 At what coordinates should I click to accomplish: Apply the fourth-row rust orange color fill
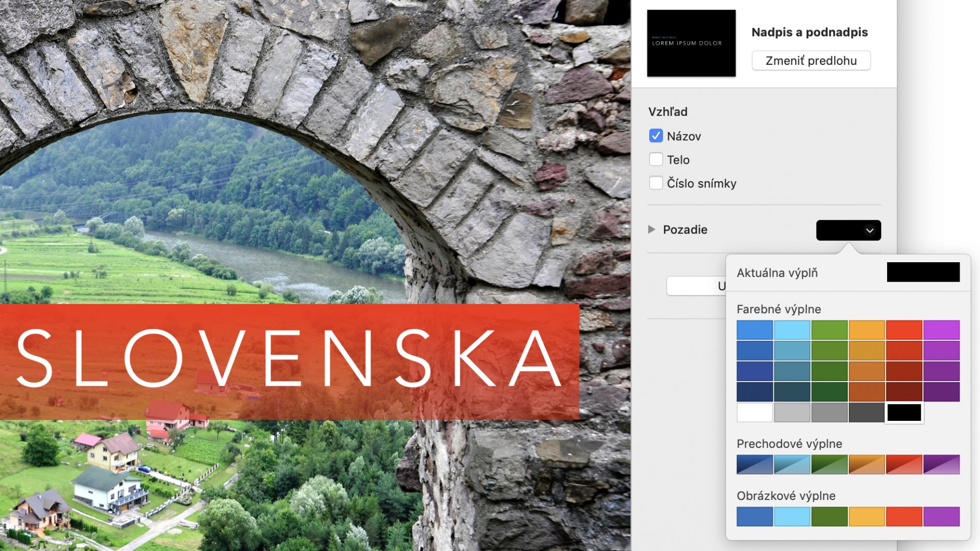tap(867, 392)
